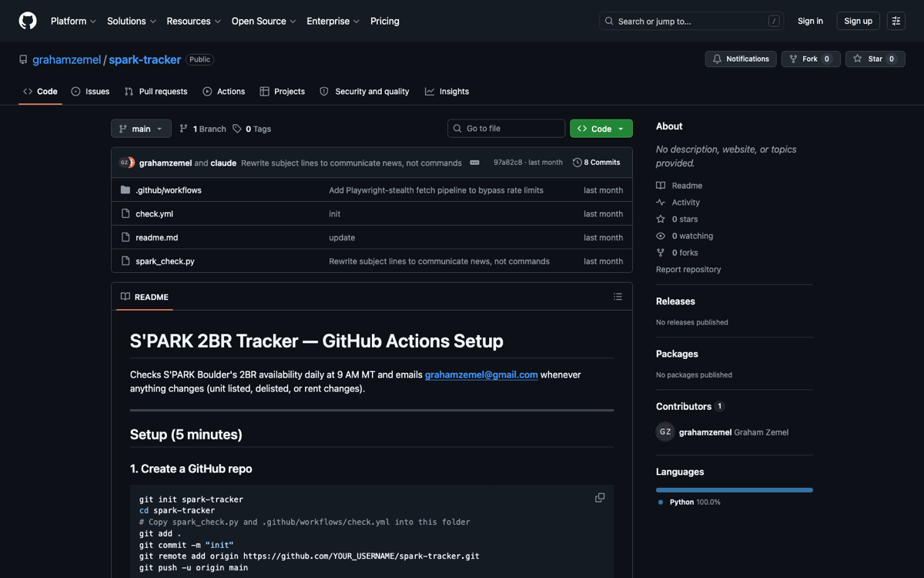Open the init commit message
Viewport: 924px width, 578px height.
334,214
